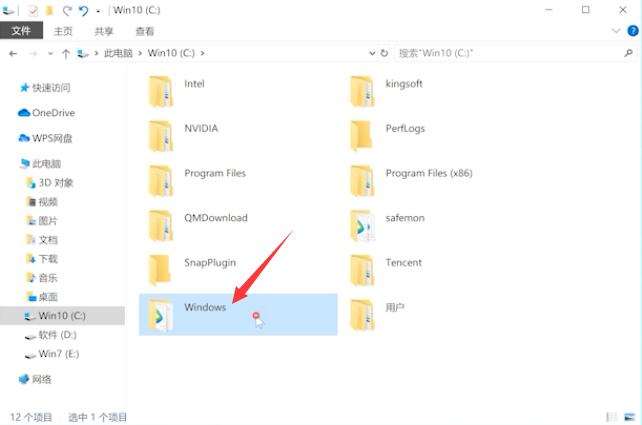Viewport: 642px width, 425px height.
Task: Customize Quick Access Toolbar dropdown
Action: pyautogui.click(x=98, y=11)
